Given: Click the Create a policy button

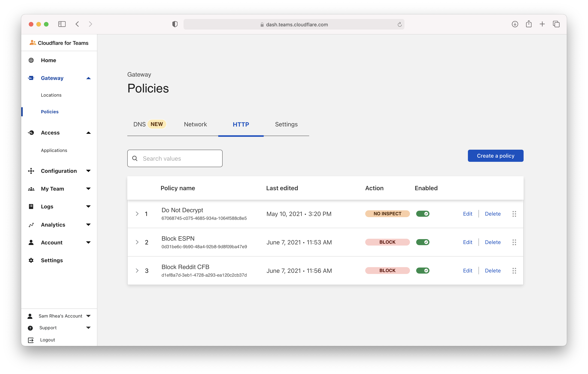Looking at the screenshot, I should 495,156.
